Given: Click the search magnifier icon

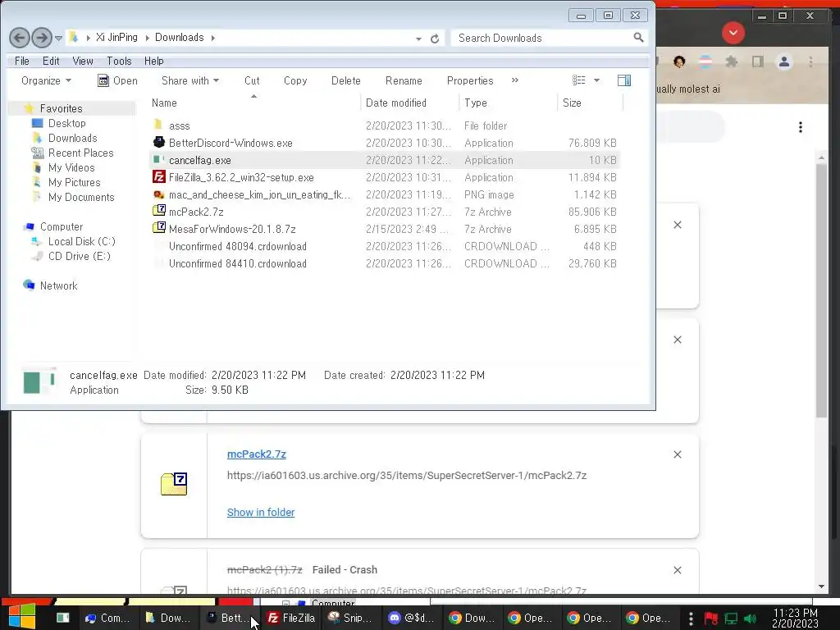Looking at the screenshot, I should 638,38.
